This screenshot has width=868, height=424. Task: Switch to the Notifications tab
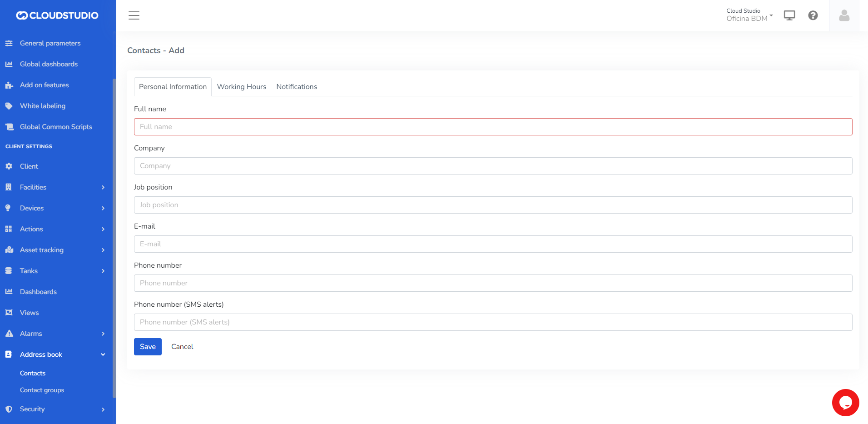coord(297,87)
